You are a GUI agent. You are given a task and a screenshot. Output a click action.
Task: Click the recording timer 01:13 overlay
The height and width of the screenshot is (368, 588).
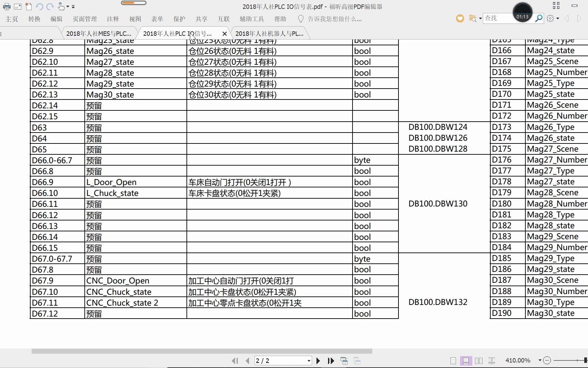(522, 13)
